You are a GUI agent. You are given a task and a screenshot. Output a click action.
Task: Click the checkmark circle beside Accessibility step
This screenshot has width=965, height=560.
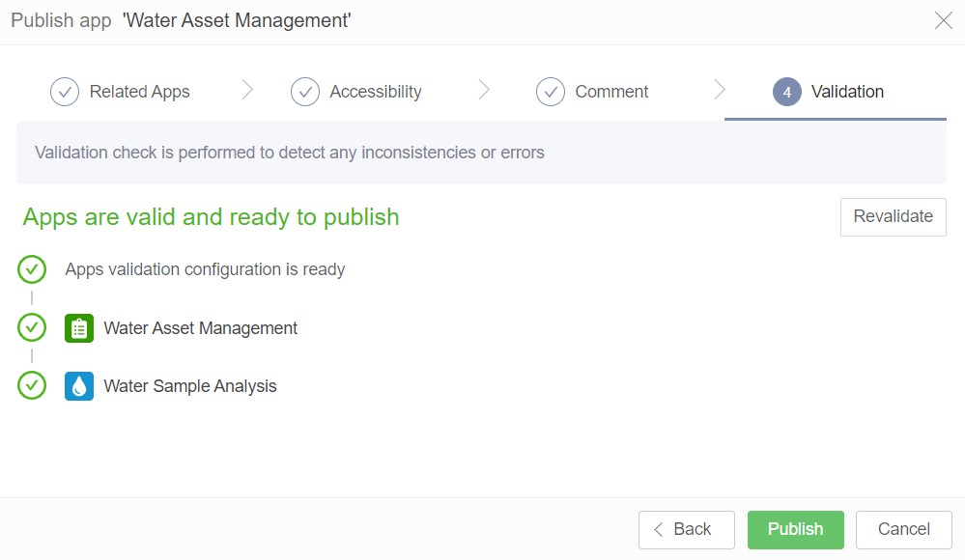[x=305, y=92]
